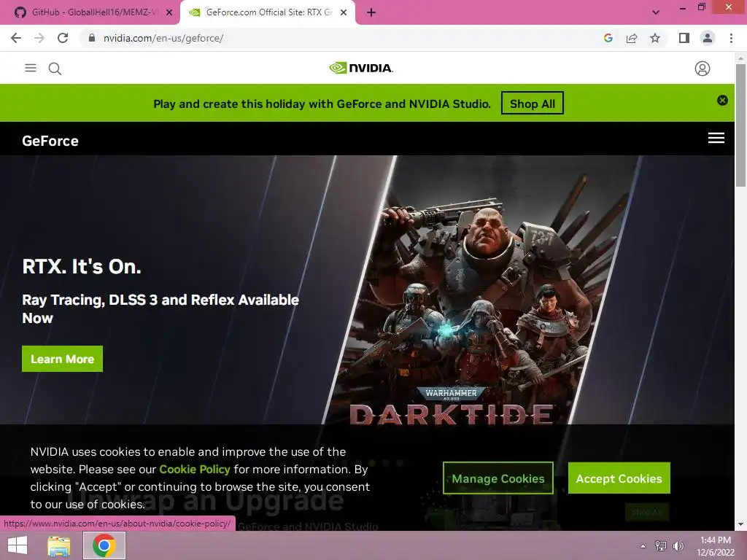The height and width of the screenshot is (560, 747).
Task: Open Chrome side panel
Action: click(684, 38)
